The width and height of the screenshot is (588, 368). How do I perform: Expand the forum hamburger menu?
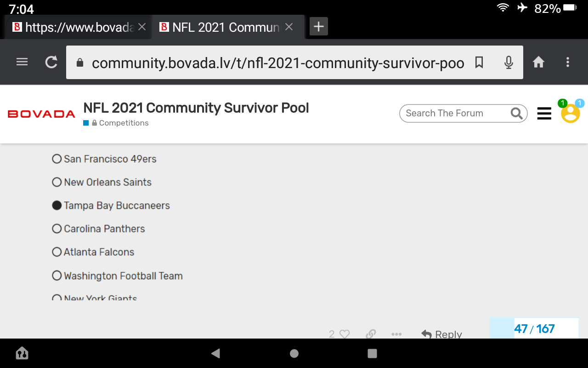pyautogui.click(x=544, y=113)
